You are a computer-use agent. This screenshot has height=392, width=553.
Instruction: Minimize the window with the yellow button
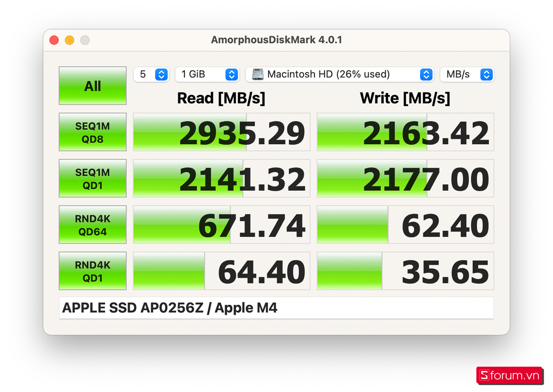70,40
